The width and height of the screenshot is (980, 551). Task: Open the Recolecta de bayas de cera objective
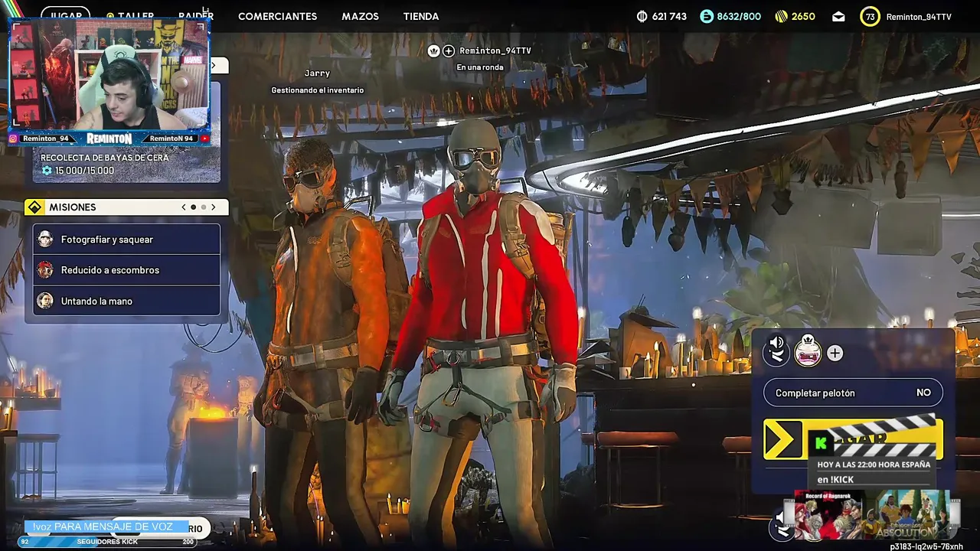point(126,165)
